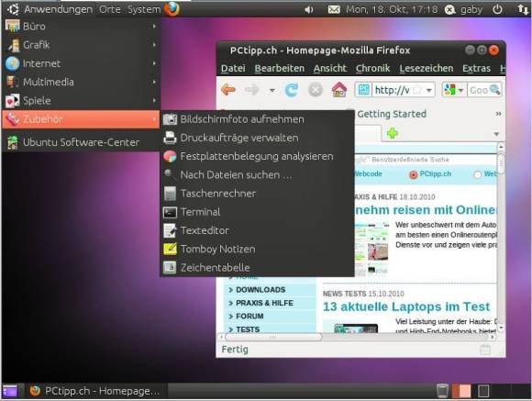Go to Firefox home page

coord(339,90)
